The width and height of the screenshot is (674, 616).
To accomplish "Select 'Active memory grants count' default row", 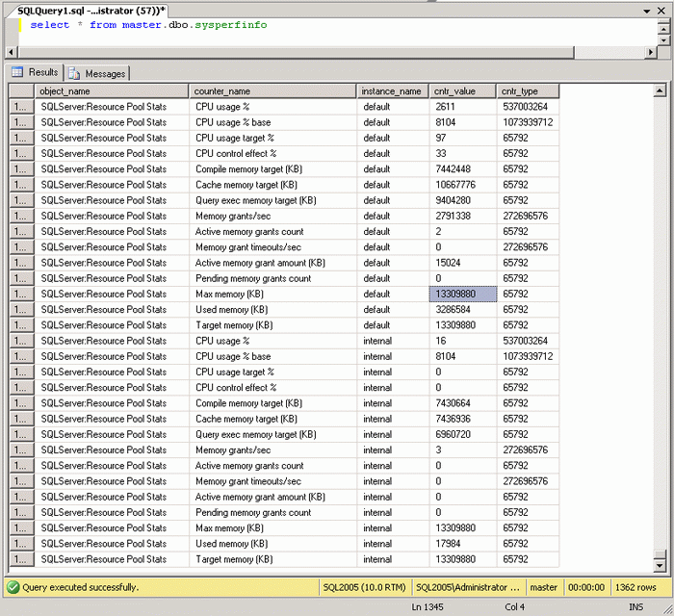I will (272, 232).
